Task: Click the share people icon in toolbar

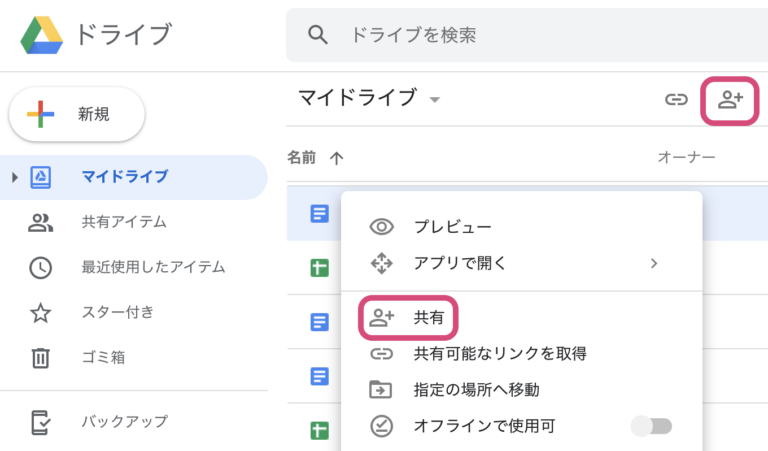Action: pos(731,99)
